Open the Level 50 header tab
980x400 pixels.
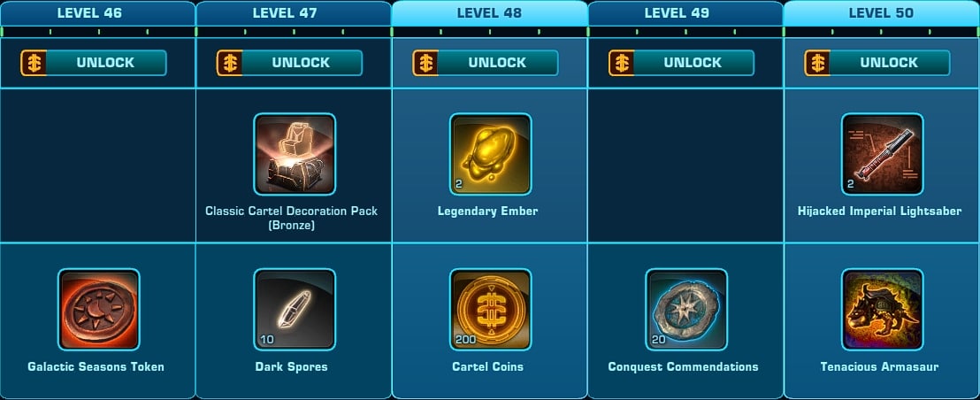pyautogui.click(x=881, y=13)
